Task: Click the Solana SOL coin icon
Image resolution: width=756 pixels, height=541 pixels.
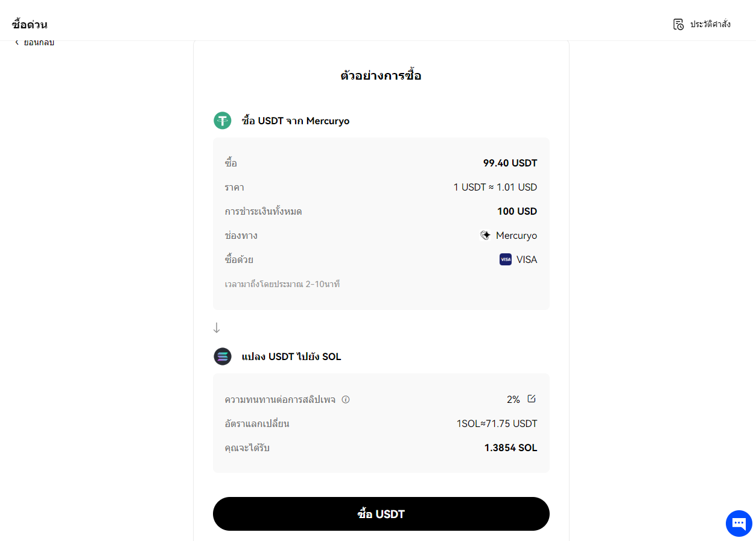Action: click(223, 356)
